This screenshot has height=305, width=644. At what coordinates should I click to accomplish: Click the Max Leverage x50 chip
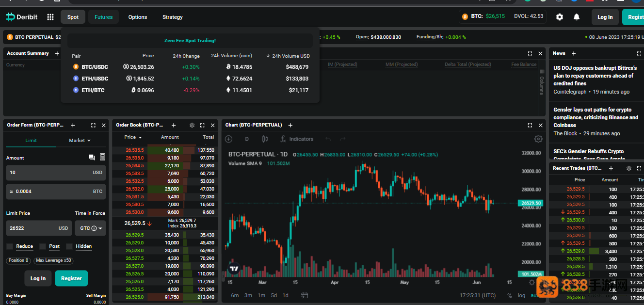tap(54, 260)
